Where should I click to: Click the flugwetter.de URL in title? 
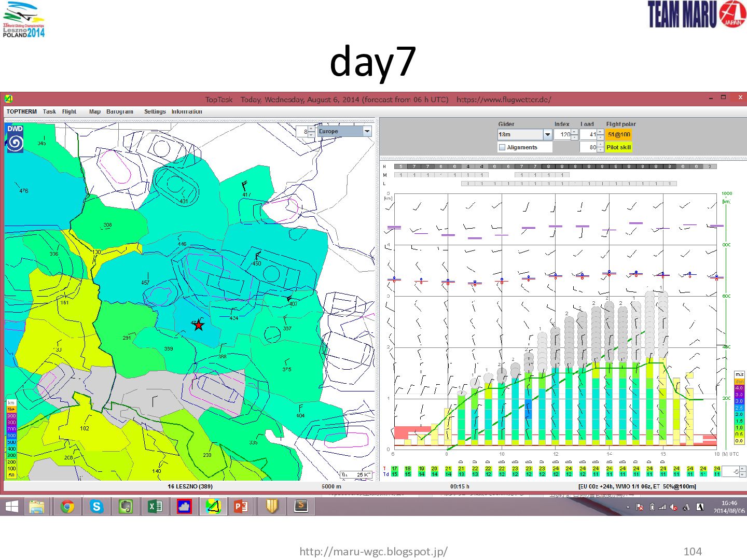(x=504, y=99)
